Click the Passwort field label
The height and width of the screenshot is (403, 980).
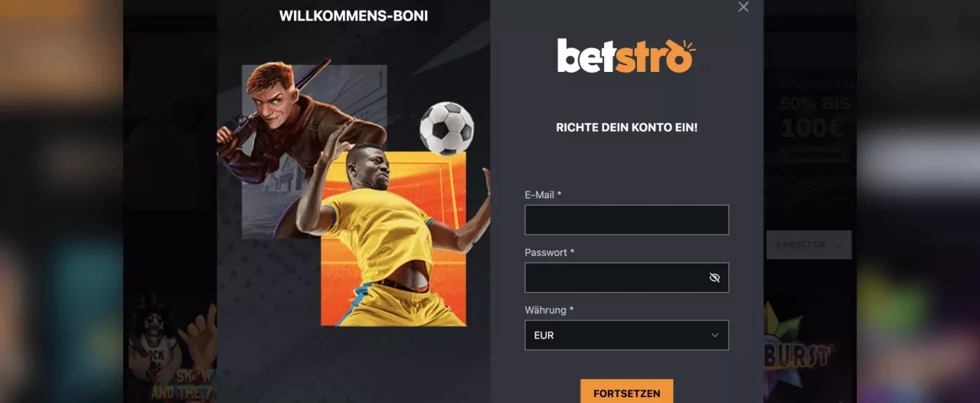[x=549, y=252]
